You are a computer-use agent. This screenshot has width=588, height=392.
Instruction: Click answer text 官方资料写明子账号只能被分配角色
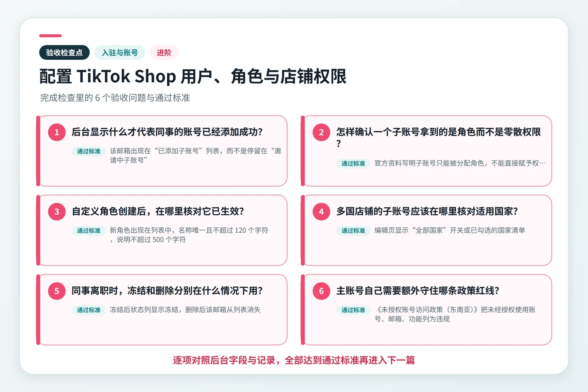click(429, 163)
